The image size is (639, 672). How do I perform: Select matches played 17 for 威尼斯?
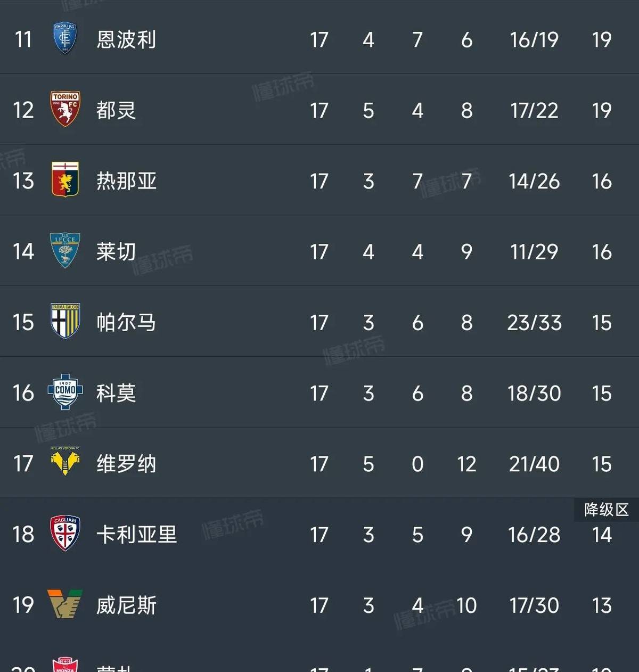pyautogui.click(x=319, y=605)
